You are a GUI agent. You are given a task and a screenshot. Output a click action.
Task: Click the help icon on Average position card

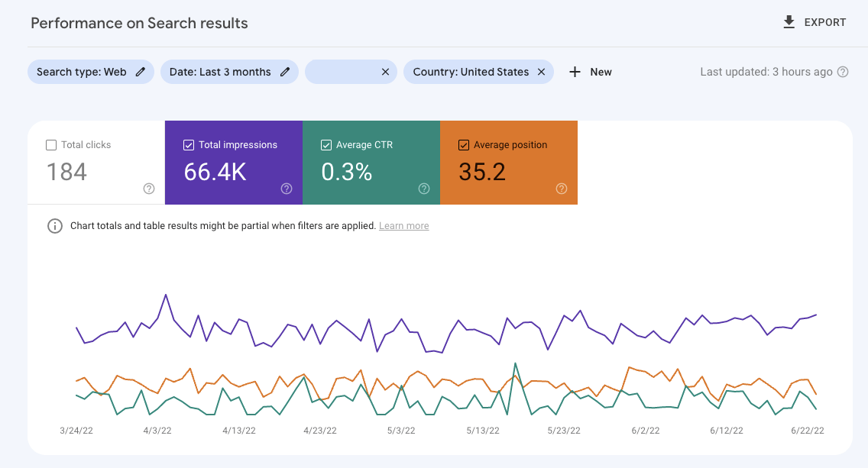coord(562,189)
